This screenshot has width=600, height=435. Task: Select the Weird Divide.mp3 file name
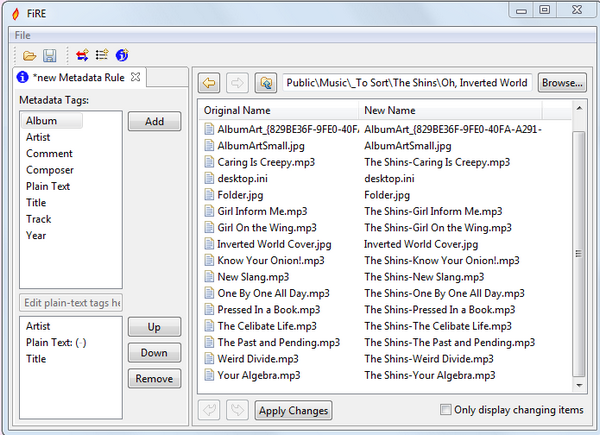pyautogui.click(x=258, y=359)
